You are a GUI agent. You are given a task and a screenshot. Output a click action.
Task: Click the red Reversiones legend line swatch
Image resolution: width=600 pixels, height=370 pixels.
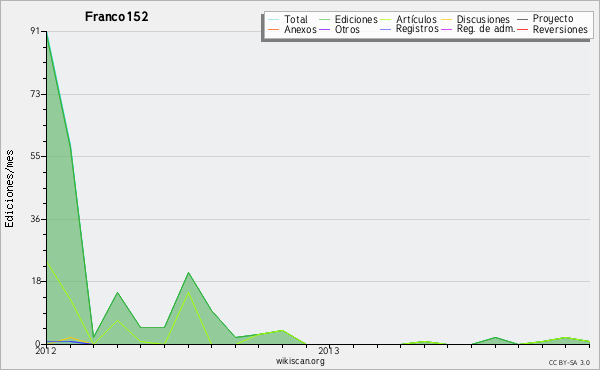click(x=522, y=29)
